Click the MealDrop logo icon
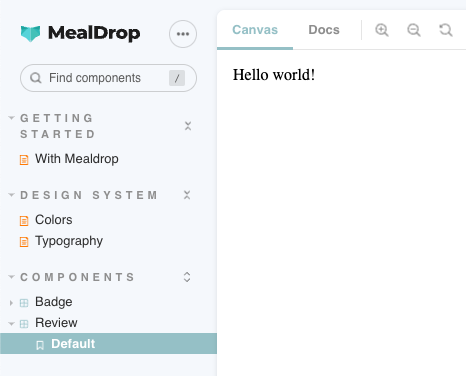 coord(30,34)
